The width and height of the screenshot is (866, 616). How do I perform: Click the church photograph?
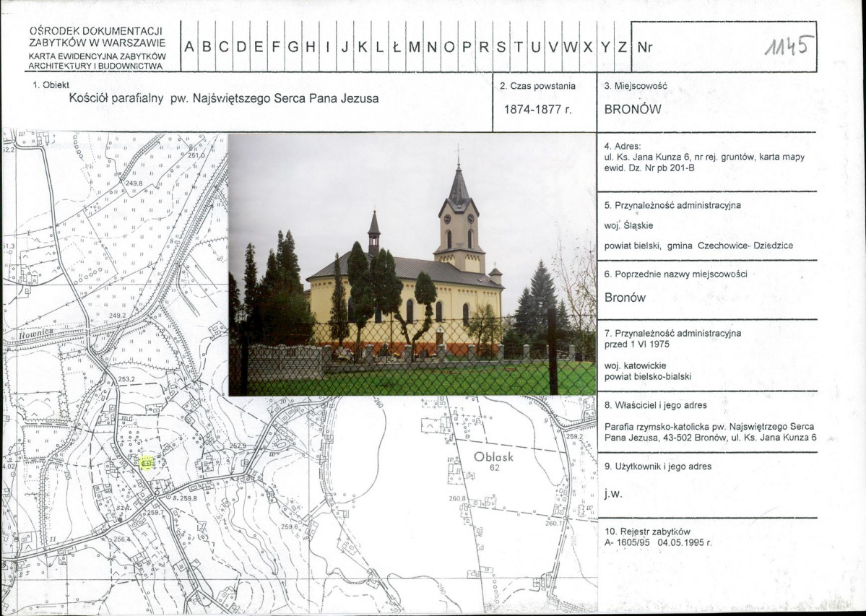pyautogui.click(x=412, y=264)
